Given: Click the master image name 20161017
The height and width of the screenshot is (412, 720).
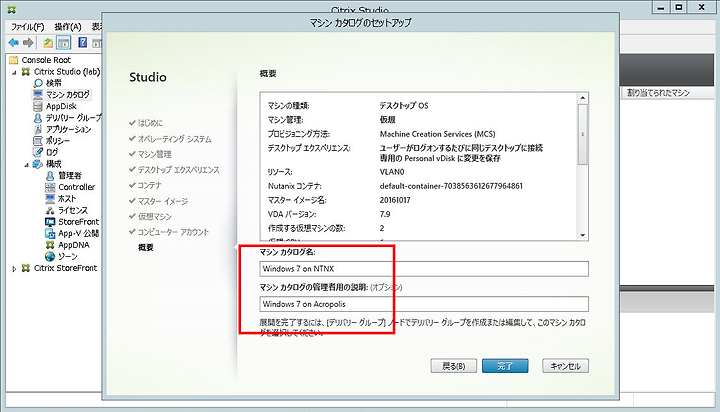Looking at the screenshot, I should pyautogui.click(x=395, y=200).
